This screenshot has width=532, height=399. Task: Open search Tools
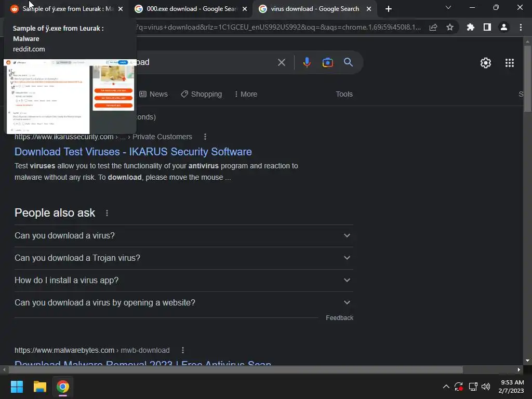tap(344, 94)
